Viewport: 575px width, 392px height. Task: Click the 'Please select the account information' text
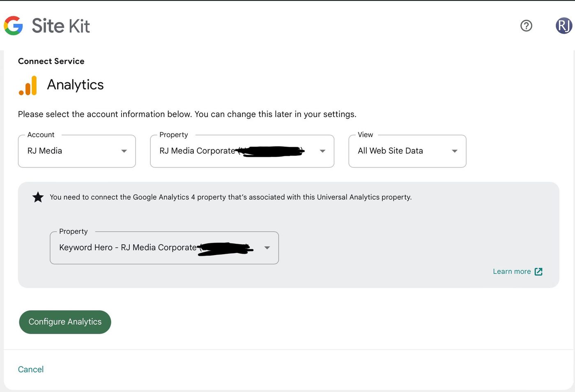click(187, 114)
